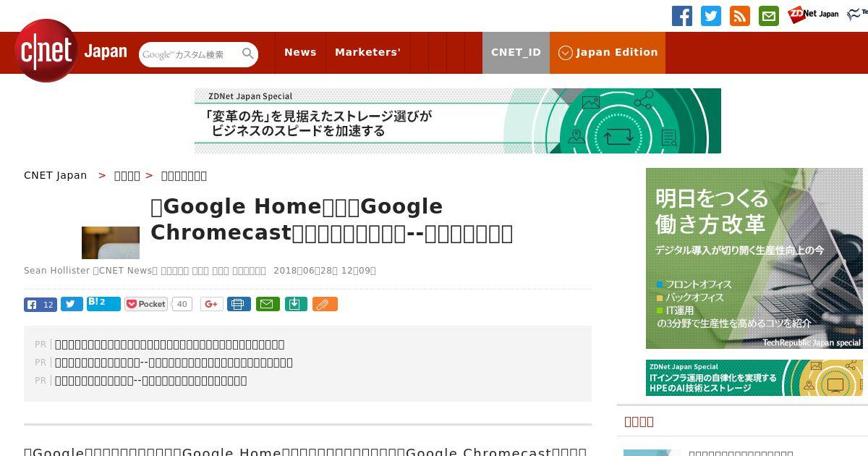Open the orange RSS feed icon
The image size is (868, 456).
740,16
